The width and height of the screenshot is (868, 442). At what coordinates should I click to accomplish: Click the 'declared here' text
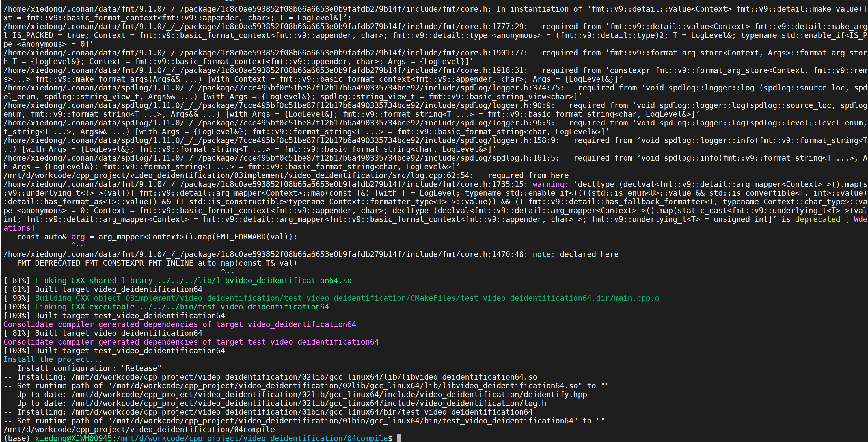[x=589, y=254]
